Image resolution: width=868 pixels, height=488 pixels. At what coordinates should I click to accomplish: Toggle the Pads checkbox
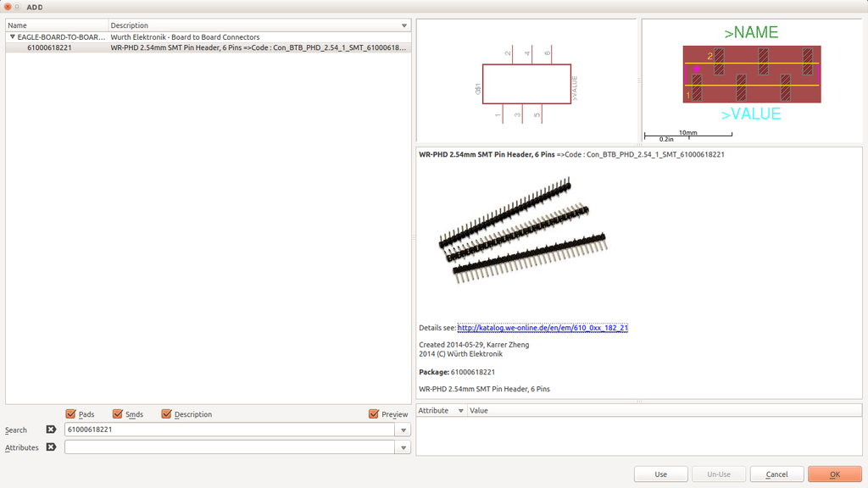click(x=70, y=413)
